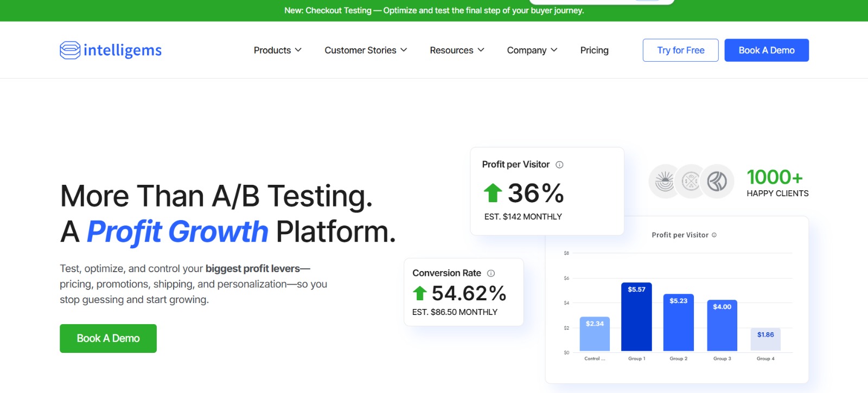Click the rightmost circular client logo

717,181
